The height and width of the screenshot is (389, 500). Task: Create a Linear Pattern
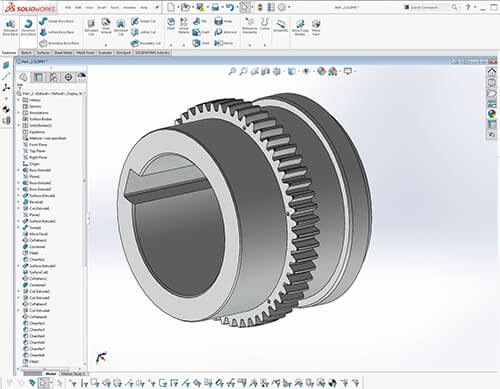(x=184, y=26)
